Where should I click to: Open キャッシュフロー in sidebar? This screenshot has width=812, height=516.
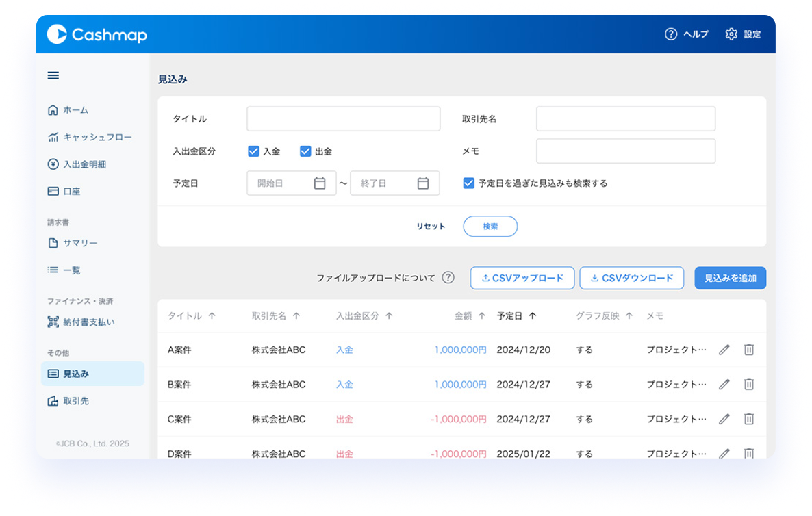(90, 137)
